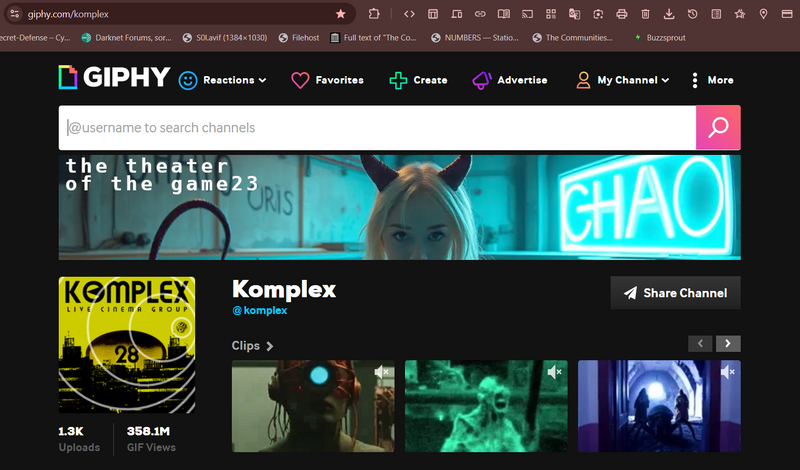
Task: Open the More menu dots
Action: pyautogui.click(x=694, y=80)
